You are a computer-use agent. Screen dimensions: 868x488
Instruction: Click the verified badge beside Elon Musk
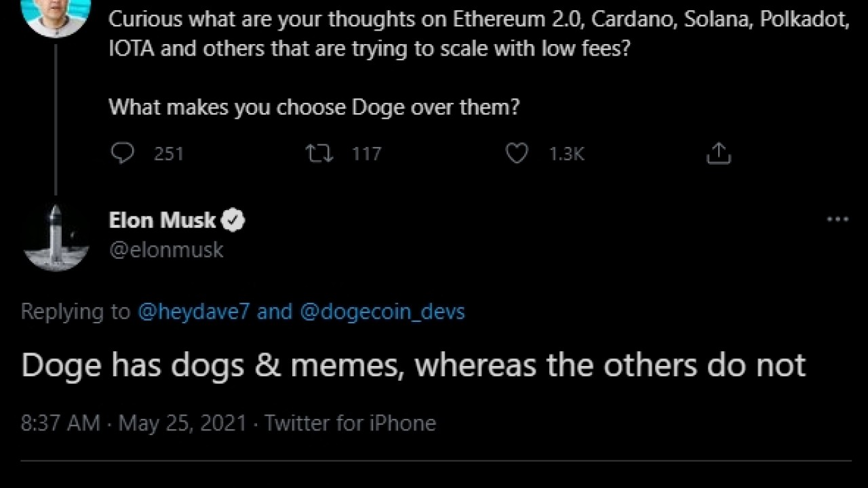click(235, 220)
